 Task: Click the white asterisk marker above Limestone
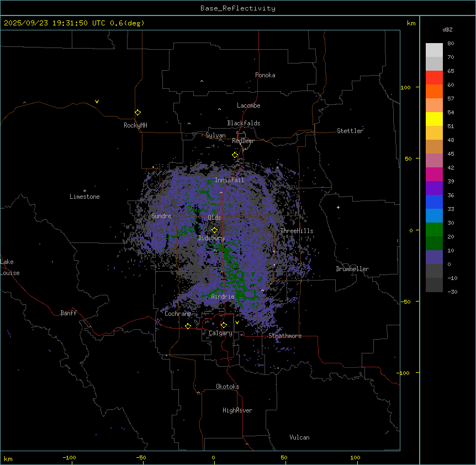tap(84, 191)
